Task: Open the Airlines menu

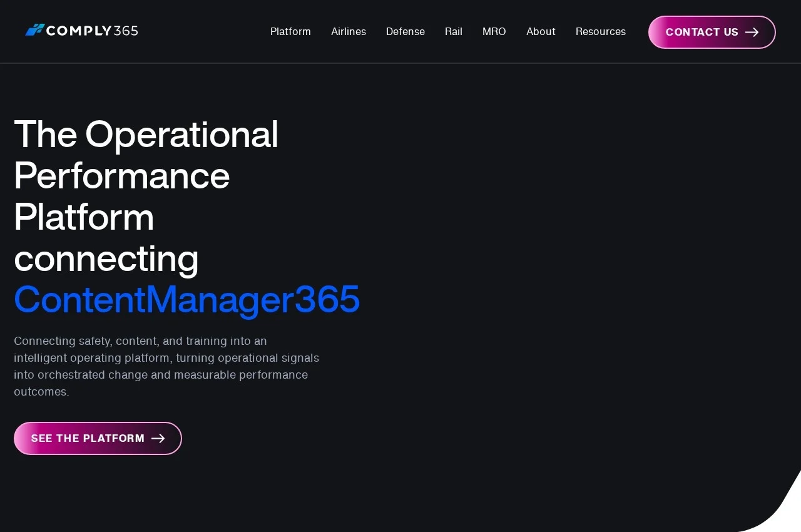Action: coord(349,31)
